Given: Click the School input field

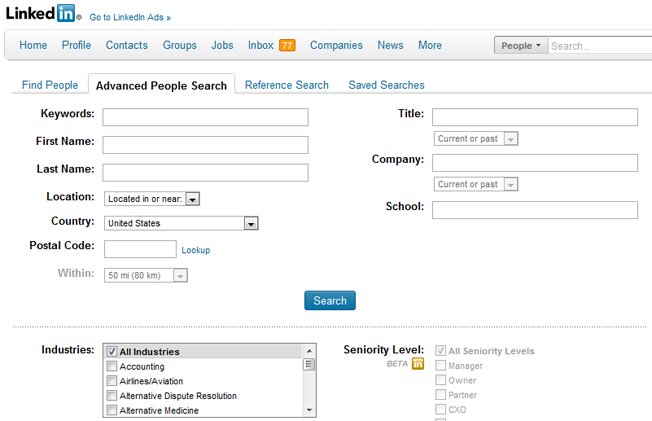Looking at the screenshot, I should [535, 210].
